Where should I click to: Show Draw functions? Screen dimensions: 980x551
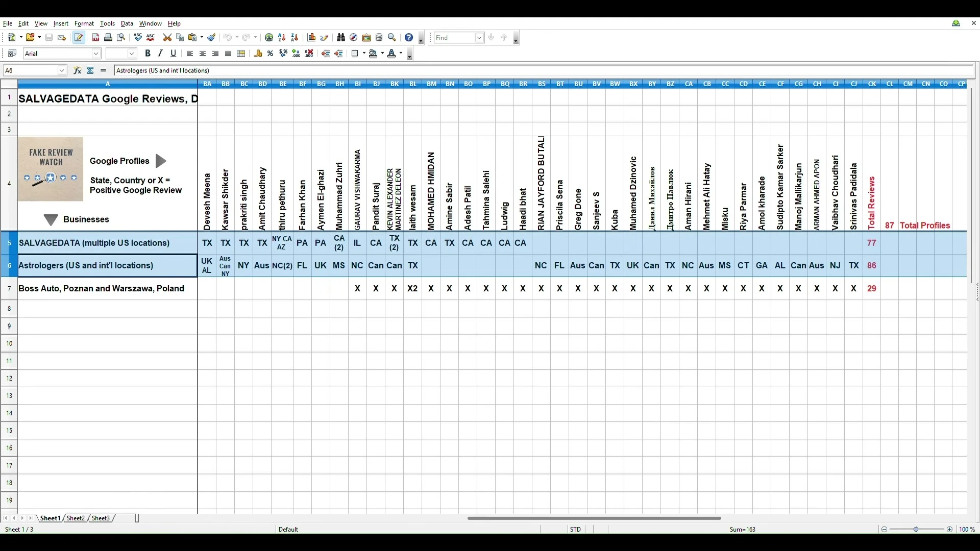pos(325,38)
